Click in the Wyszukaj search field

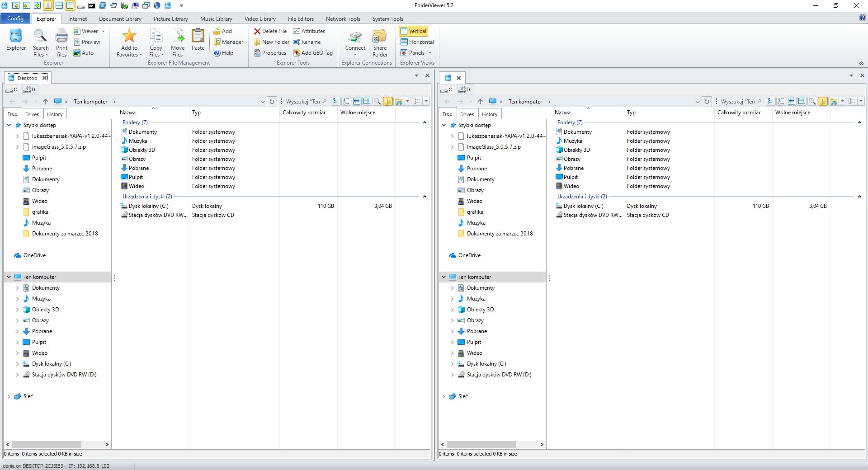pyautogui.click(x=304, y=101)
